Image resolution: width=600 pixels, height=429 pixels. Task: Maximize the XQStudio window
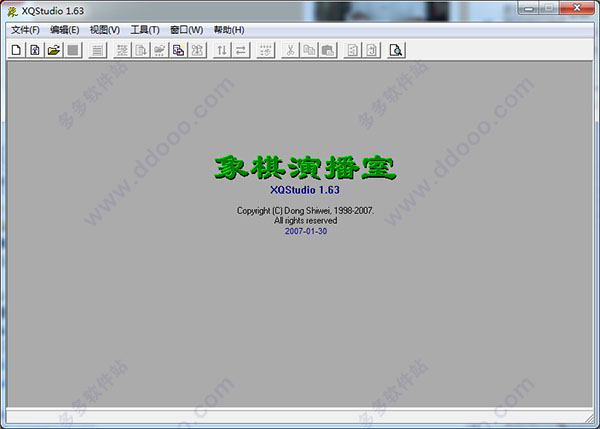[549, 8]
